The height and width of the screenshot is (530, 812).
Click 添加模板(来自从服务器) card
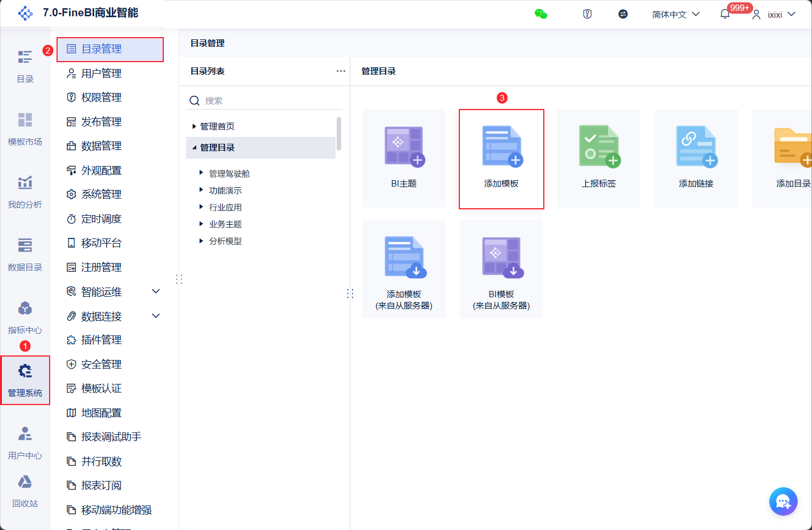pos(404,269)
